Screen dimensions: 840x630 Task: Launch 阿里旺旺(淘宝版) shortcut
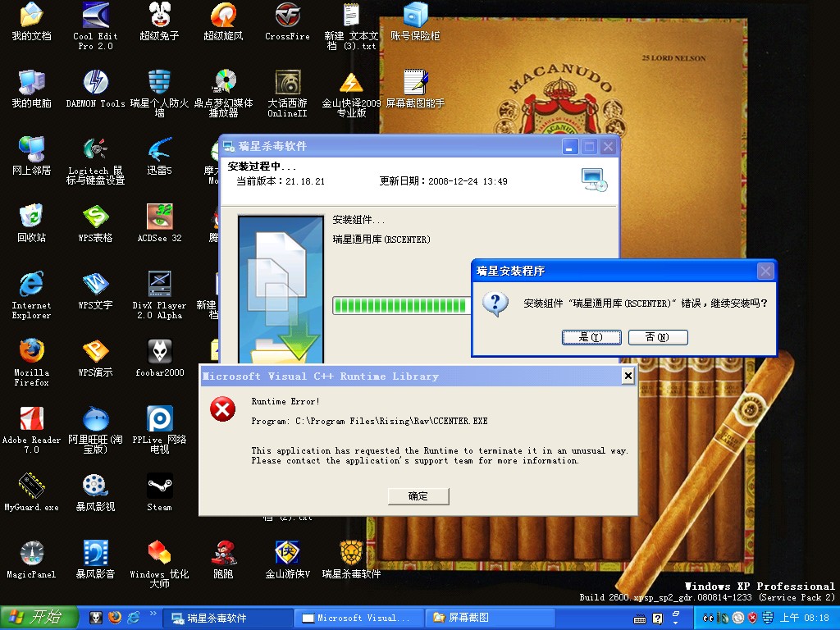(x=95, y=430)
